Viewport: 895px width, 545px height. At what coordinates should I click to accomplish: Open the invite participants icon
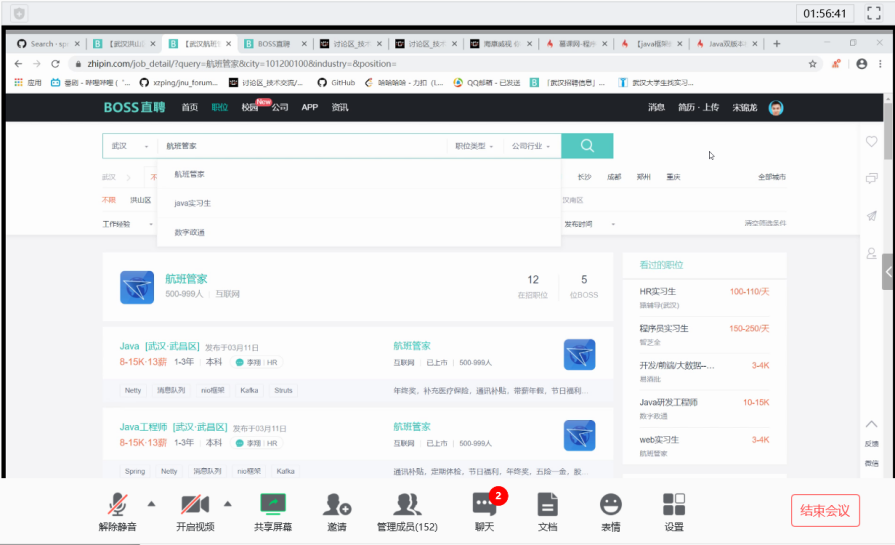337,512
